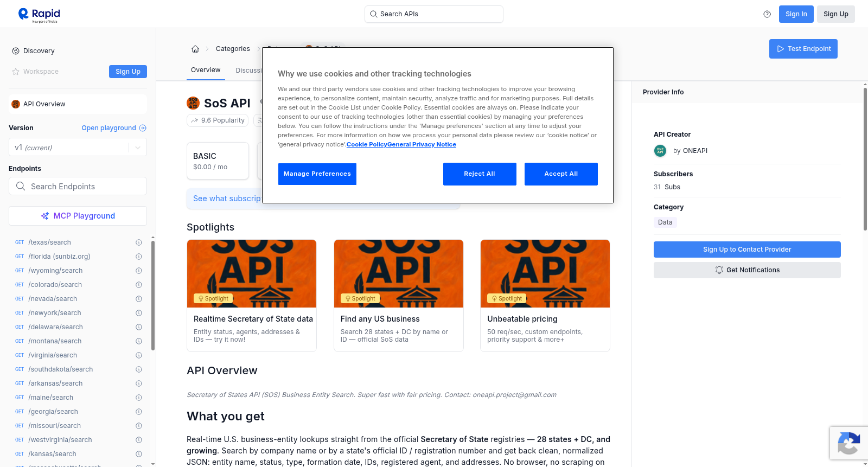The image size is (868, 467).
Task: Open the Overview tab
Action: [x=206, y=70]
